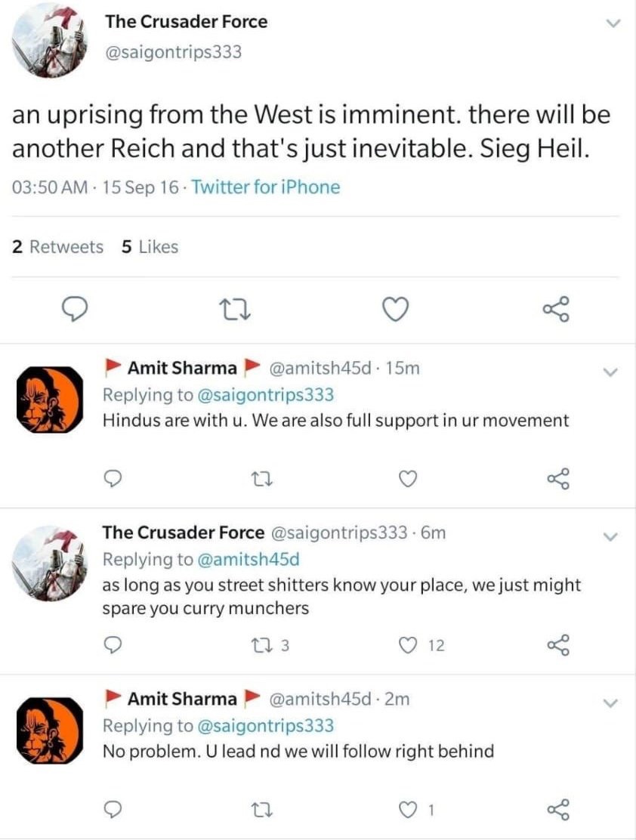The width and height of the screenshot is (636, 840).
Task: Like Amit Sharma's 15m reply
Action: pos(409,478)
